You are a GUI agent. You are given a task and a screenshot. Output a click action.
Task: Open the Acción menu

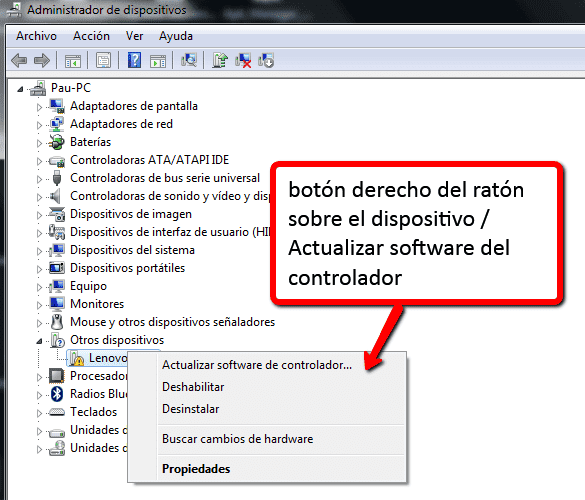pyautogui.click(x=91, y=36)
